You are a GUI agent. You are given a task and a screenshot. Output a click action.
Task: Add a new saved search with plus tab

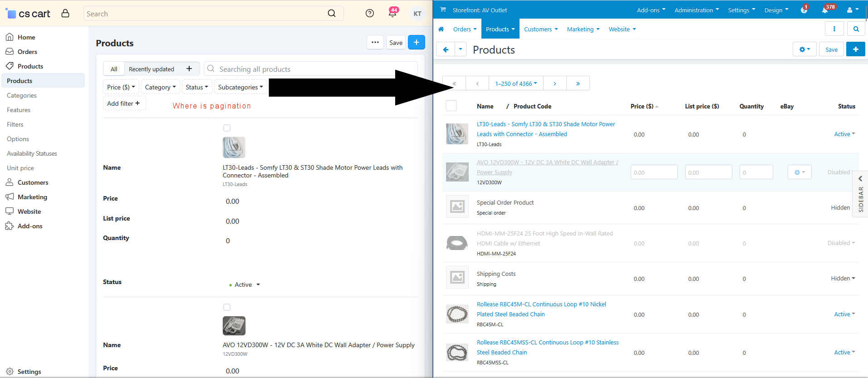point(189,69)
